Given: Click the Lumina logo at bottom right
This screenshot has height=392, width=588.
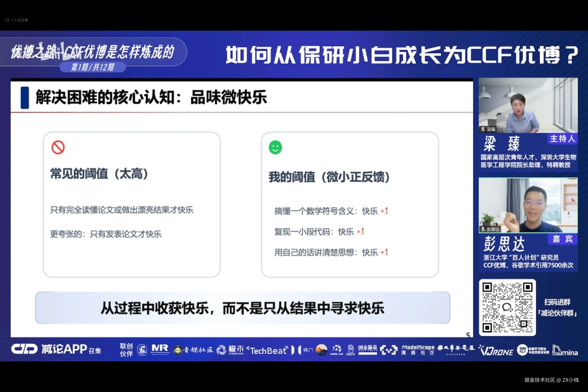Looking at the screenshot, I should [x=565, y=350].
